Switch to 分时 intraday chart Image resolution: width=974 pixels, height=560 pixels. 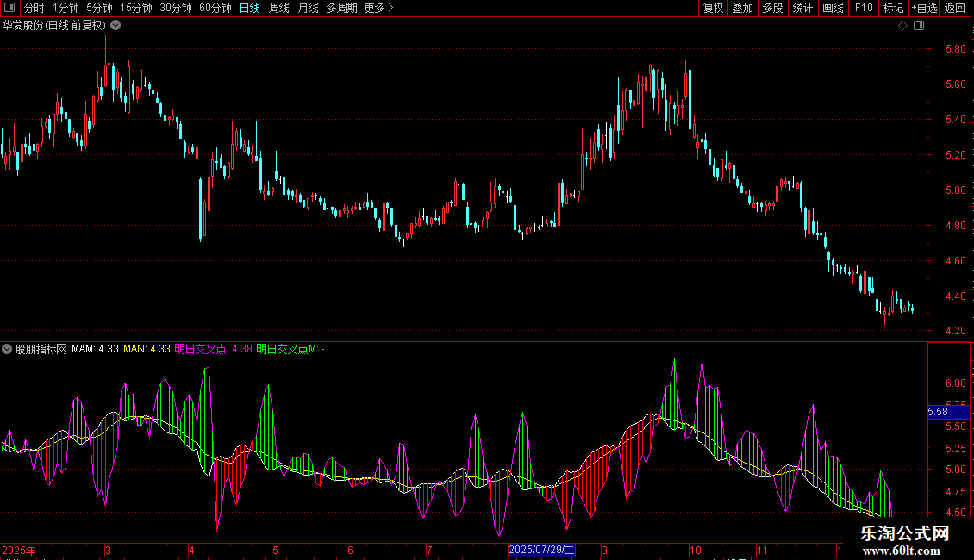coord(34,8)
